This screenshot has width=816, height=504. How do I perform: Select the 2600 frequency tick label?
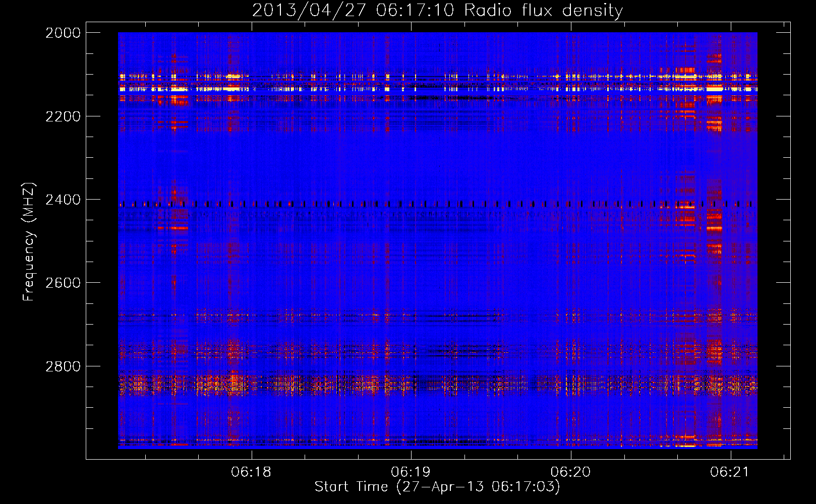tap(63, 283)
